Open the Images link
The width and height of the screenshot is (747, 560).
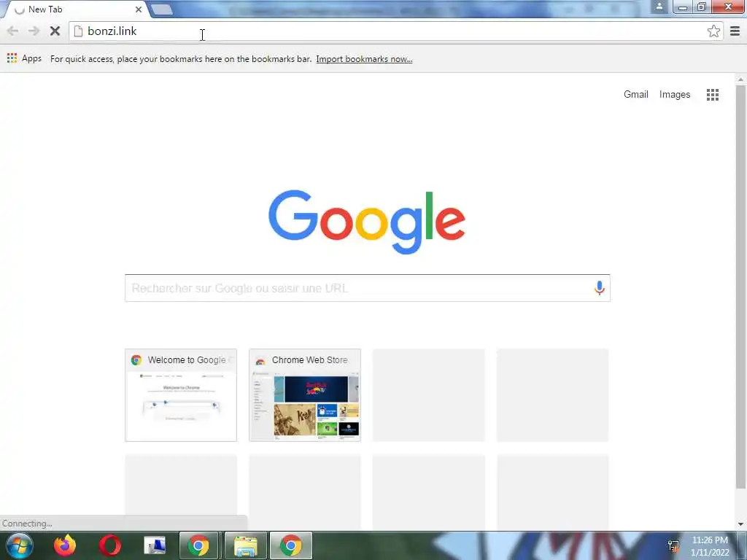(675, 94)
